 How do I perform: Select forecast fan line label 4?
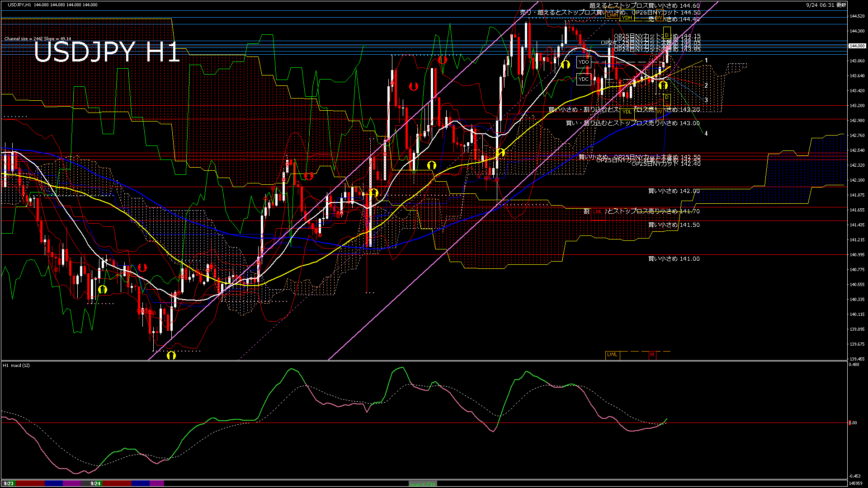click(706, 134)
